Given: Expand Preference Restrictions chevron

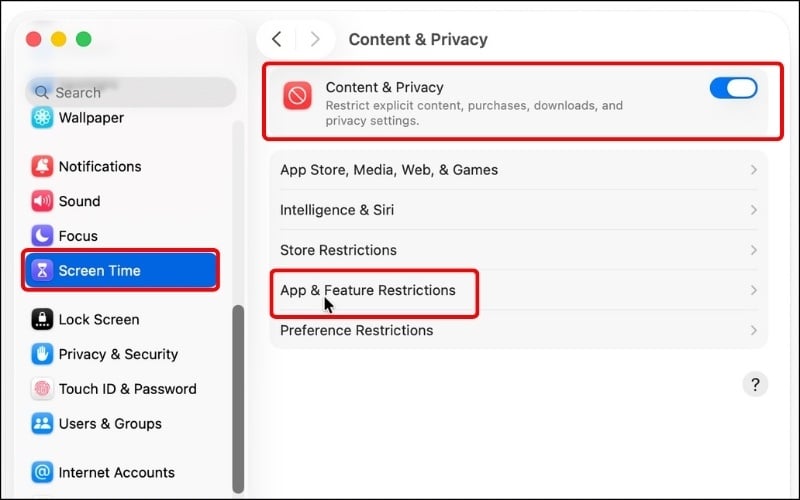Looking at the screenshot, I should pos(753,330).
